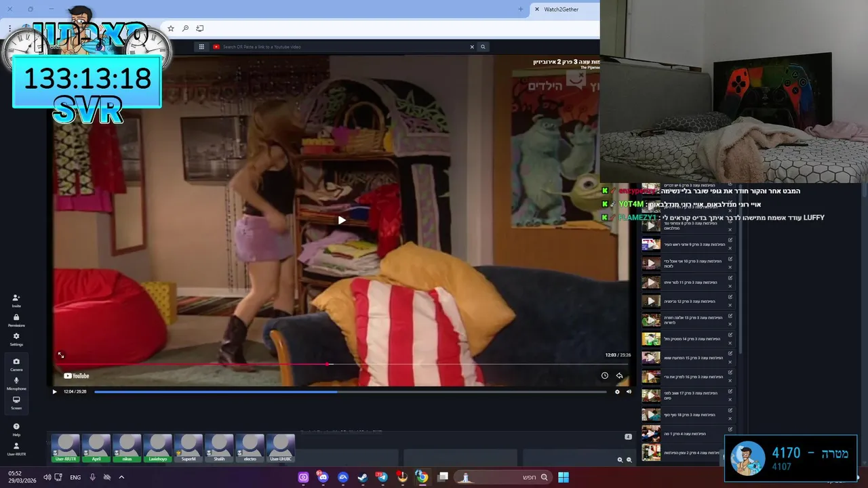Play the season 3 episode 15 playlist thumbnail
Image resolution: width=868 pixels, height=488 pixels.
point(651,357)
